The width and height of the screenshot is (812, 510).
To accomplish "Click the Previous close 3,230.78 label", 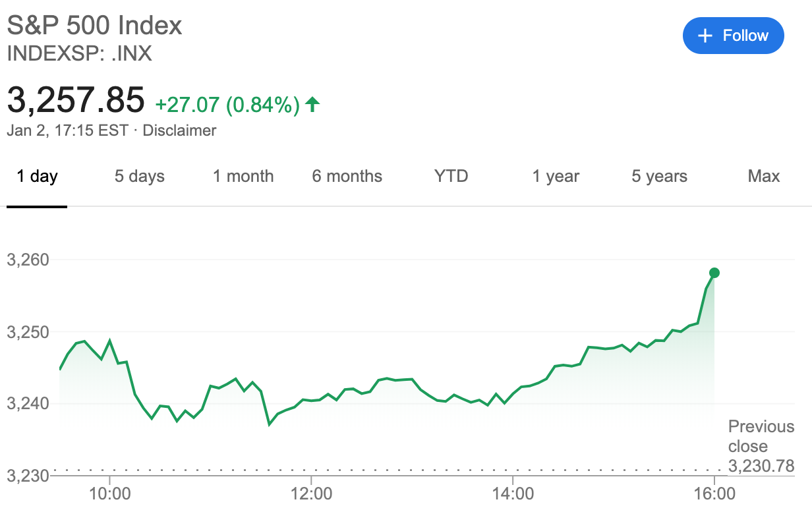I will pos(761,446).
